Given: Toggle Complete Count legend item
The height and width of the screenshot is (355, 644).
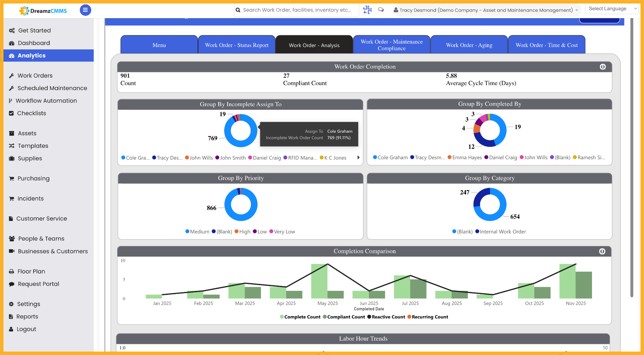Looking at the screenshot, I should 300,317.
